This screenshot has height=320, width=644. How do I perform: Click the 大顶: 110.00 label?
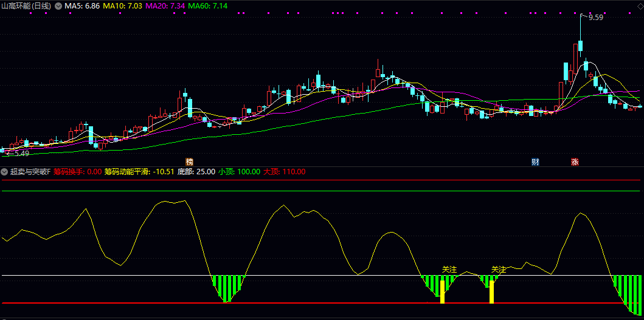coord(284,172)
